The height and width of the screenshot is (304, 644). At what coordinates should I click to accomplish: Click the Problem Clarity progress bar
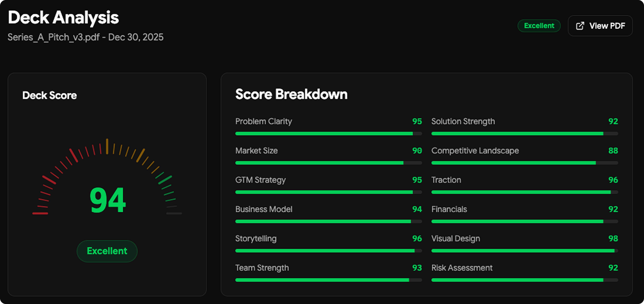coord(329,134)
